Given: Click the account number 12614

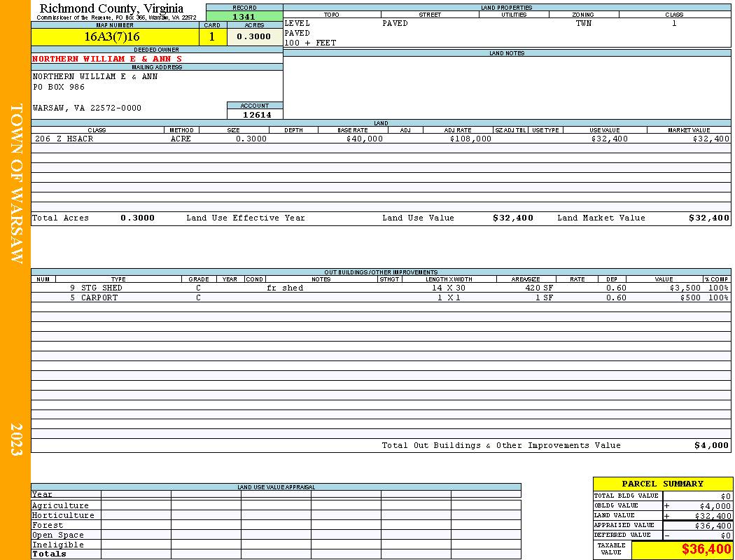Looking at the screenshot, I should [257, 115].
